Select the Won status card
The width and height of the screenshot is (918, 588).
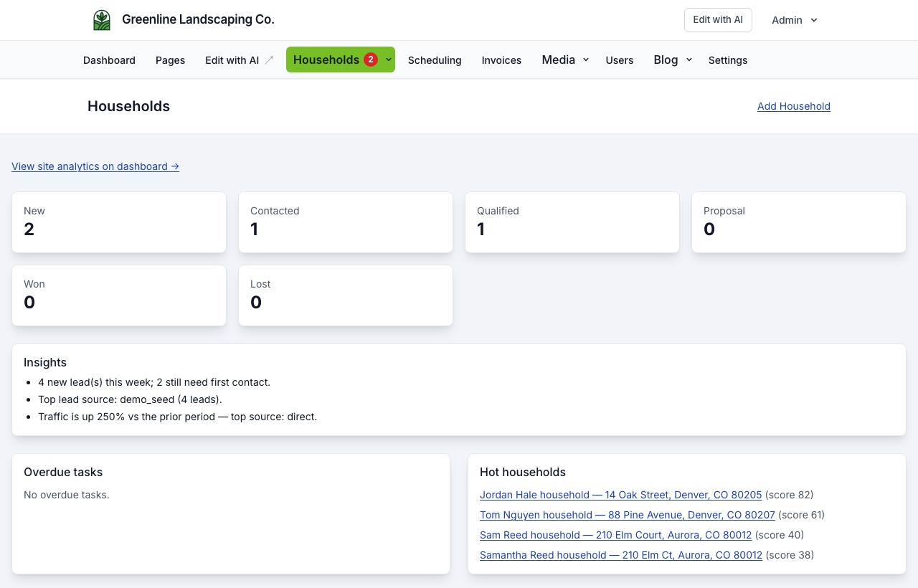119,295
